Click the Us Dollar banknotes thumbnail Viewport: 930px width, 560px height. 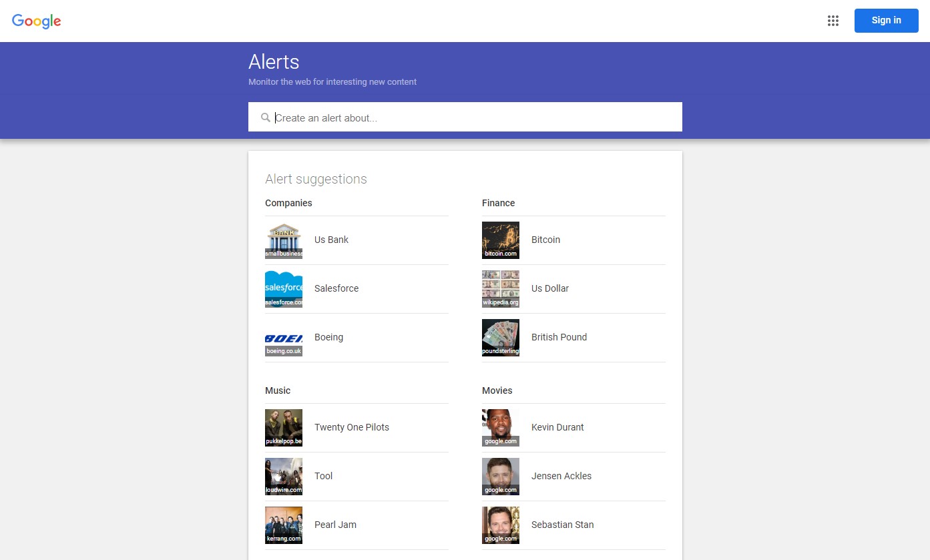point(501,289)
